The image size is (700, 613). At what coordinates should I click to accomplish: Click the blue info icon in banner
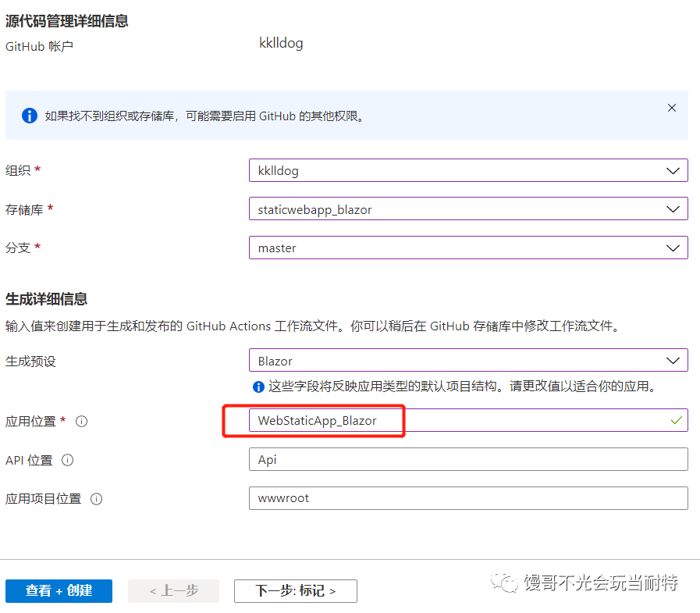[30, 116]
